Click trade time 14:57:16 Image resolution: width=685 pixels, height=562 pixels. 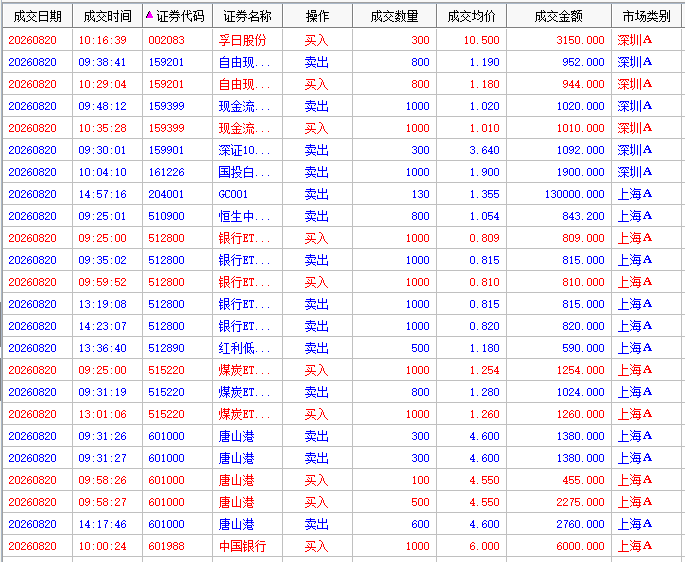coord(102,194)
